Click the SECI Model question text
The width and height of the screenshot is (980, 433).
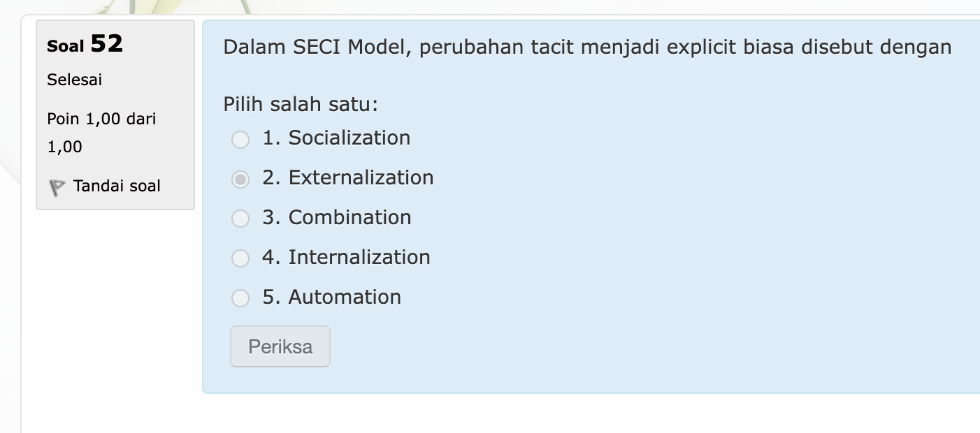pos(587,47)
